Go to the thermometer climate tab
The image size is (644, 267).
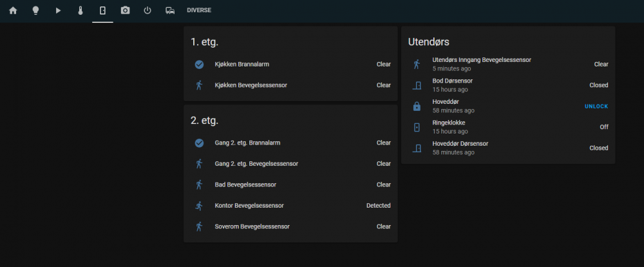tap(80, 10)
